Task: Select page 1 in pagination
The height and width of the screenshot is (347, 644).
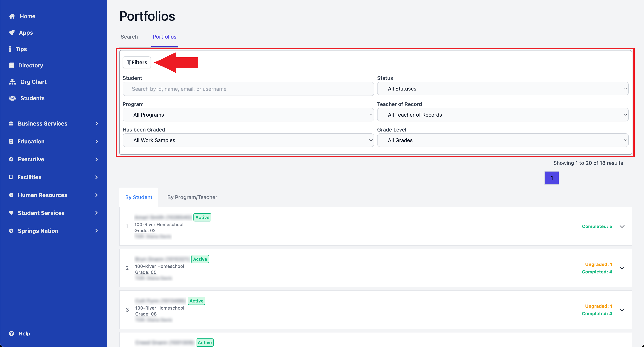Action: pyautogui.click(x=552, y=178)
